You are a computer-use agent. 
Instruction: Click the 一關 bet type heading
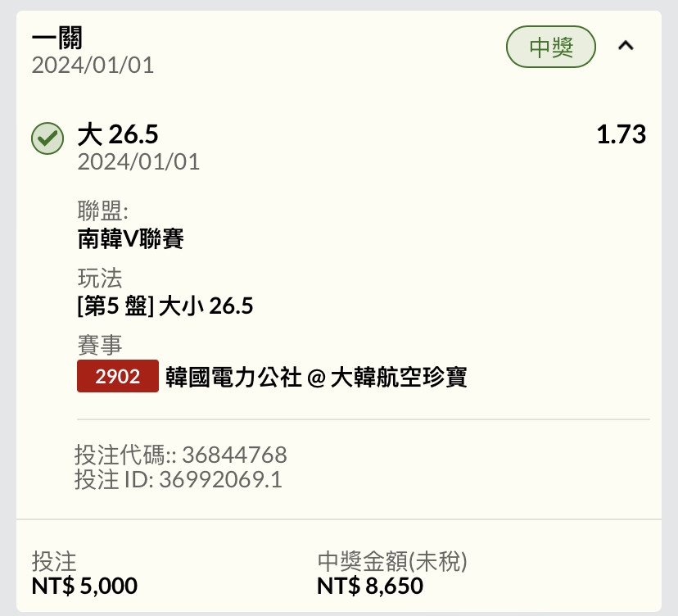pyautogui.click(x=57, y=38)
